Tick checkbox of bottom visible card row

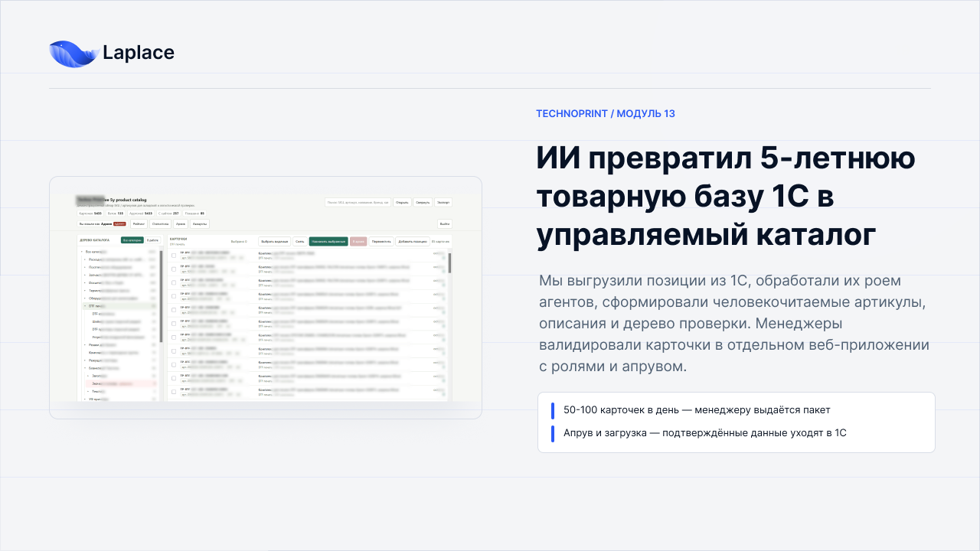tap(174, 392)
